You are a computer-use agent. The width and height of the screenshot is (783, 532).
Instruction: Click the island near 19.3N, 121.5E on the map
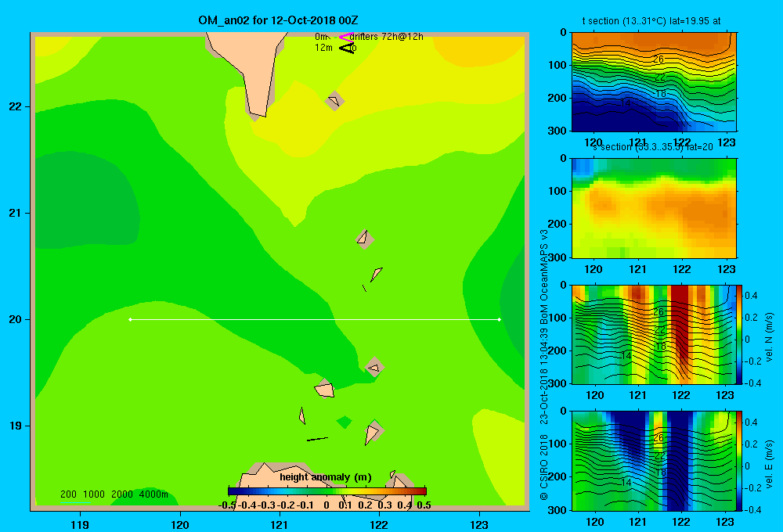click(325, 389)
